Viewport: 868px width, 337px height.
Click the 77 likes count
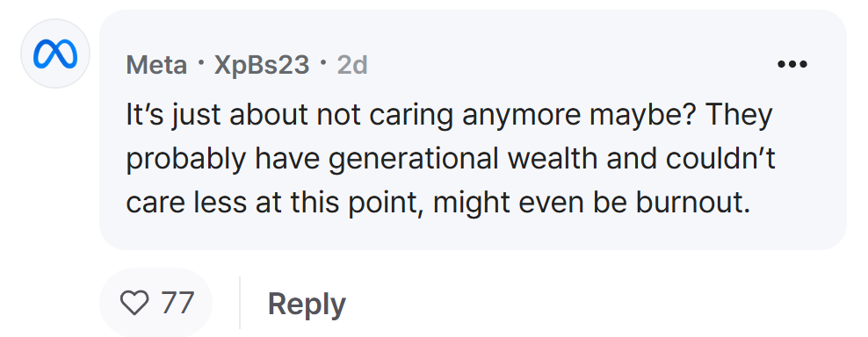pos(177,303)
